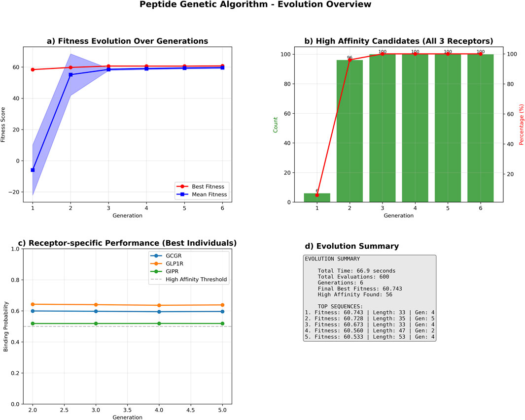
Task: Select the green bar labeled 96
Action: 350,130
